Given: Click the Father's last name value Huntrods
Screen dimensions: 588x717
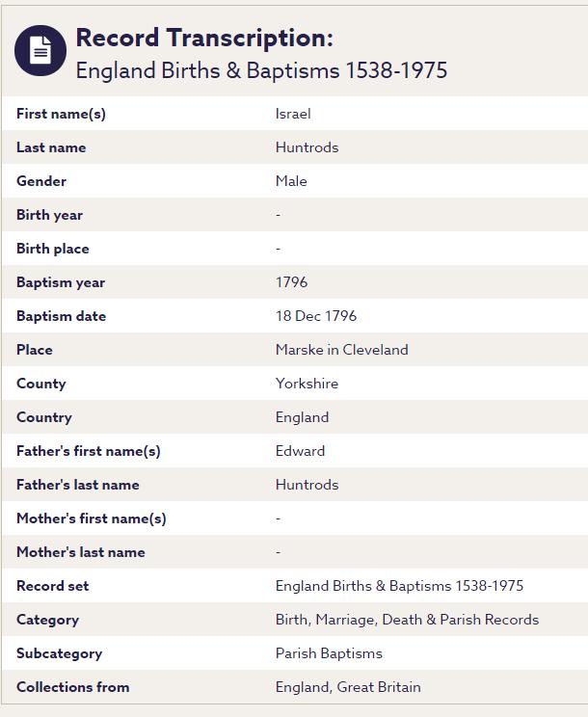Looking at the screenshot, I should 307,485.
